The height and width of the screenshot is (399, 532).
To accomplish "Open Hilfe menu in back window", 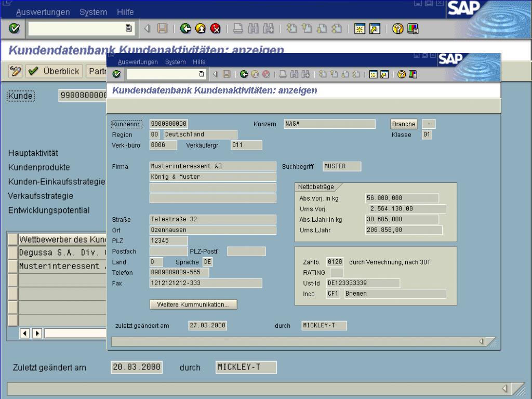I will coord(125,12).
